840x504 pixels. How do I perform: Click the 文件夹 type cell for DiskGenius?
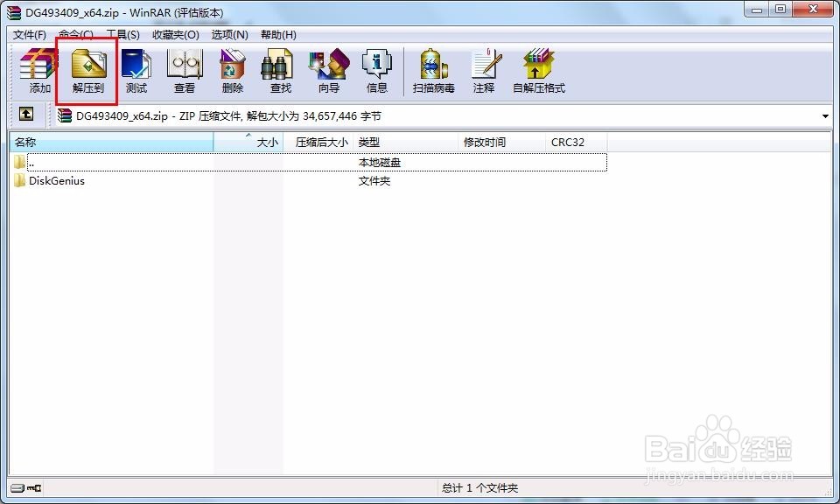click(374, 181)
